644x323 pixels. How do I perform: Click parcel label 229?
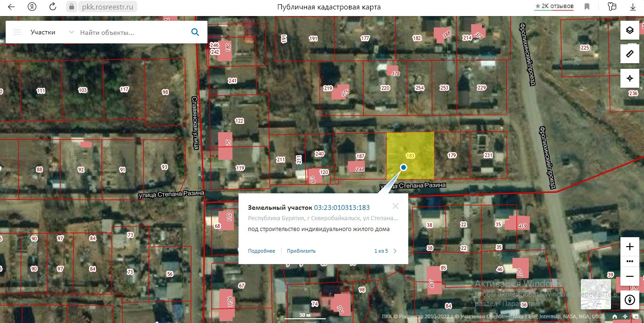(481, 88)
